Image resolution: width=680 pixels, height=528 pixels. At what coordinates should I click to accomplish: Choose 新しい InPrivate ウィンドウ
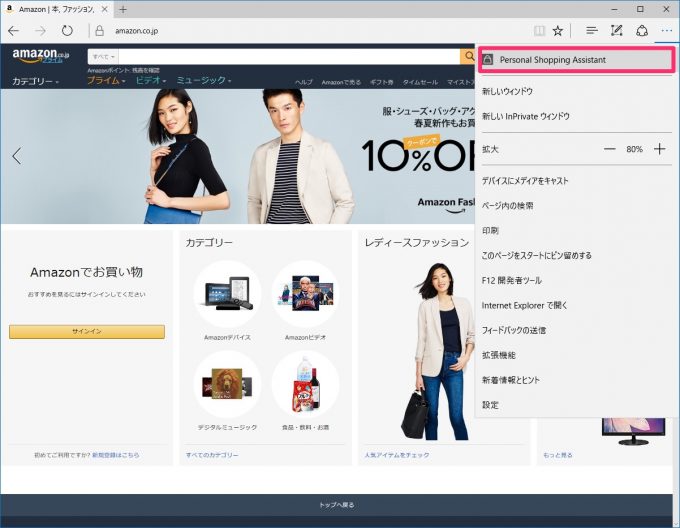coord(526,116)
